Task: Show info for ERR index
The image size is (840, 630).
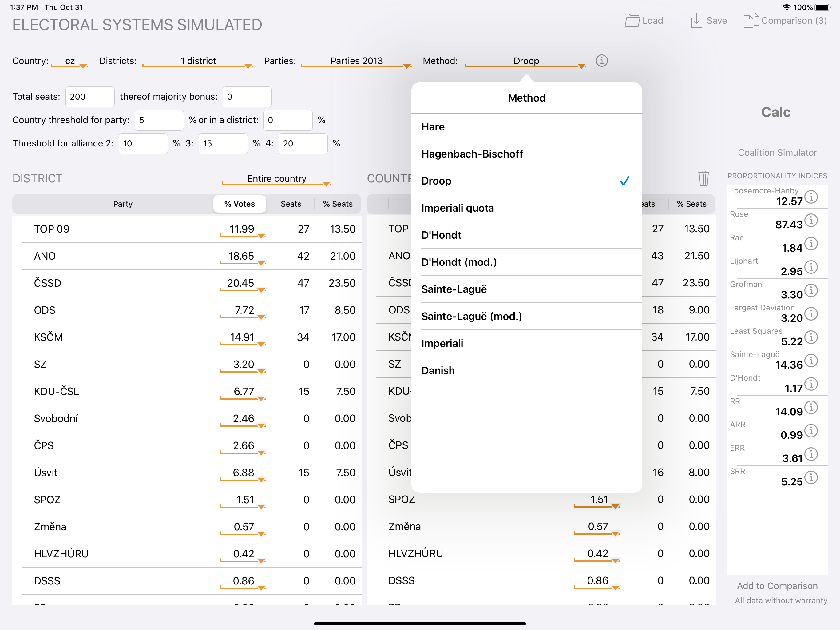Action: [811, 454]
